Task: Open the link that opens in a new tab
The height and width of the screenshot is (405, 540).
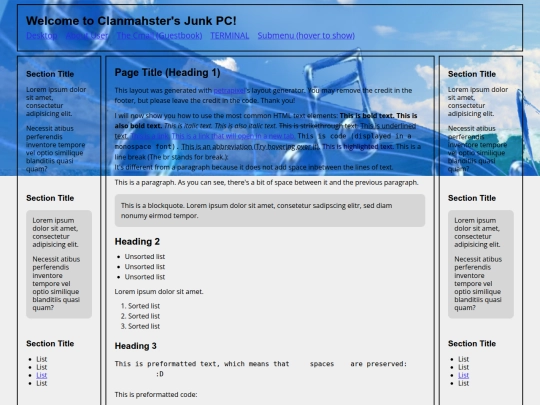Action: click(x=233, y=136)
